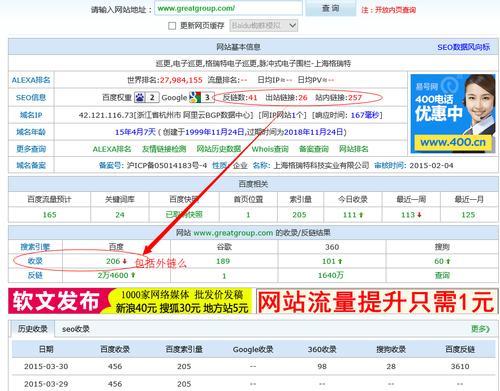Click the Sogou backlink 查询 link

[442, 275]
